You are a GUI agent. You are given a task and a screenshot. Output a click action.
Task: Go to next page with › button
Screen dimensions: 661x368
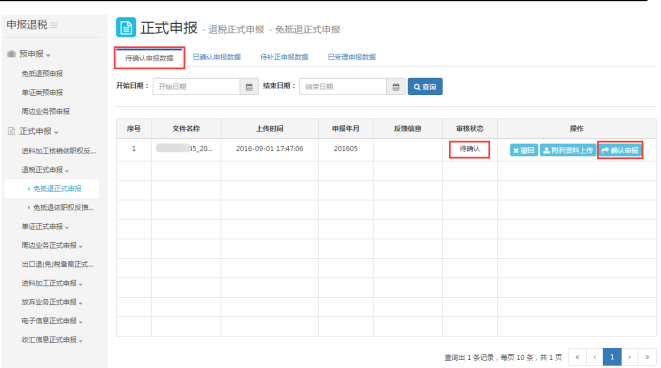tap(629, 357)
